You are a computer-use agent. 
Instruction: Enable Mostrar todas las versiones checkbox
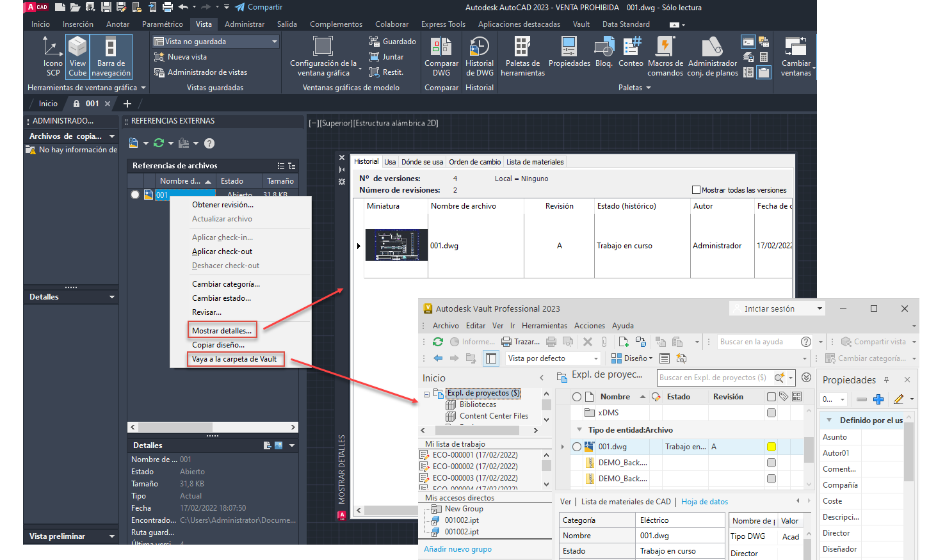point(696,190)
